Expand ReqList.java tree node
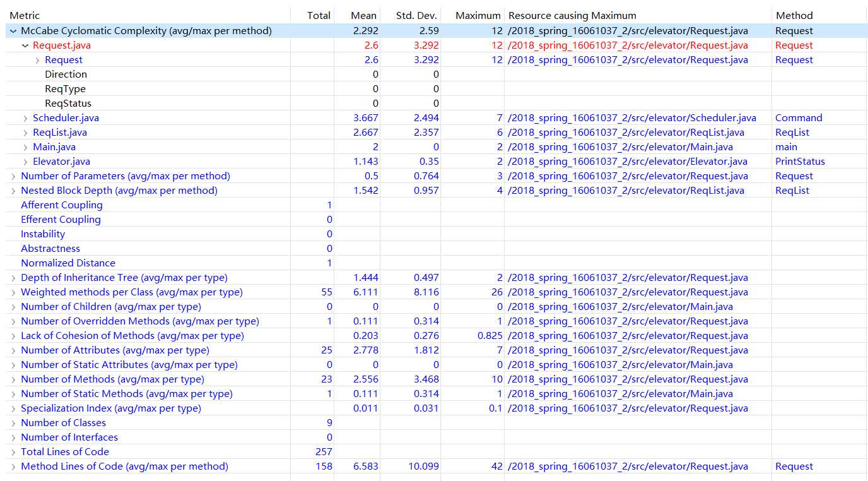 click(x=25, y=133)
